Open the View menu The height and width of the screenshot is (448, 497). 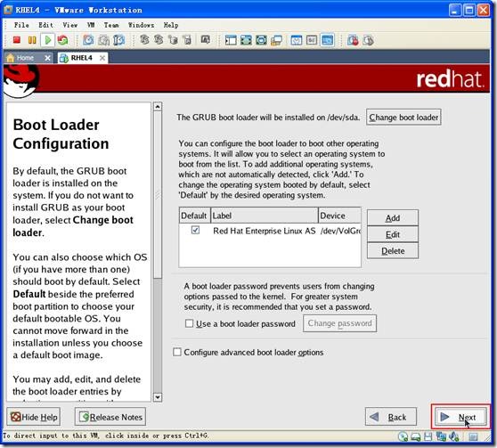69,25
